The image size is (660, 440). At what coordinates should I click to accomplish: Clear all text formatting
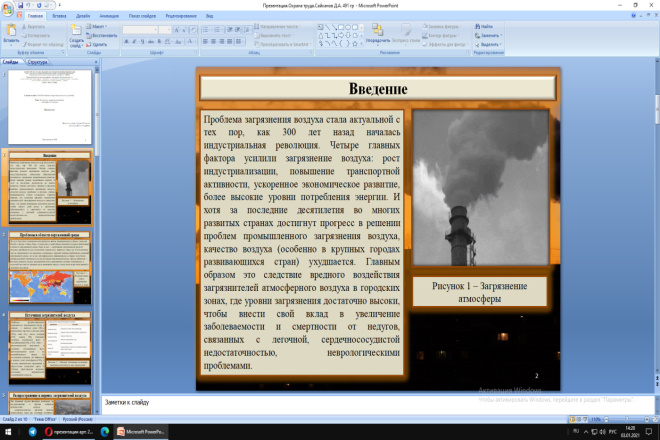click(x=193, y=30)
